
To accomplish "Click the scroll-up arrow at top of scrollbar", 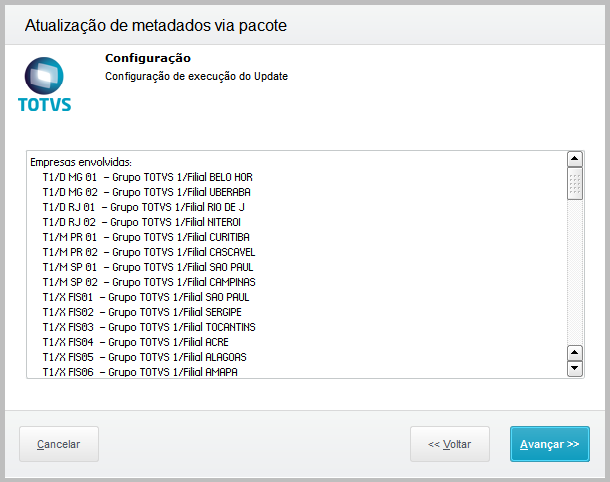I will click(574, 159).
